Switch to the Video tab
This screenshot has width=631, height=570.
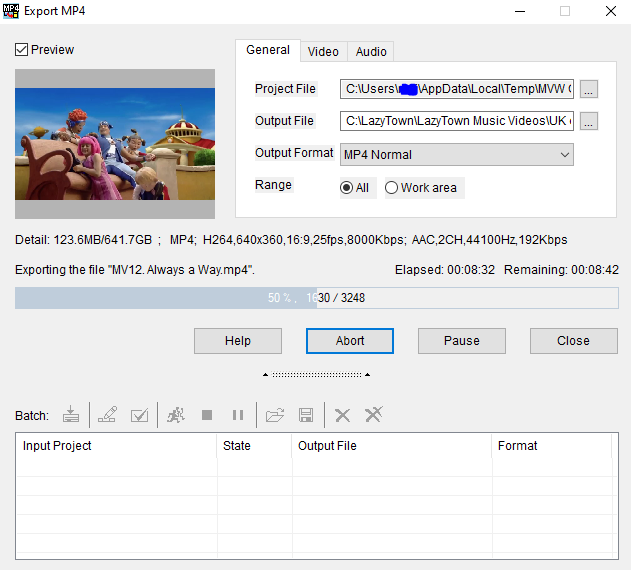(323, 52)
